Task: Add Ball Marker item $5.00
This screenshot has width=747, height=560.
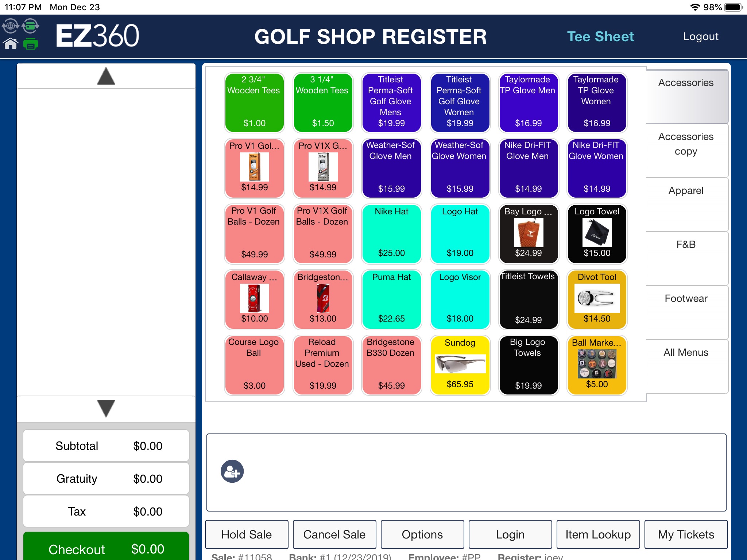Action: click(597, 365)
